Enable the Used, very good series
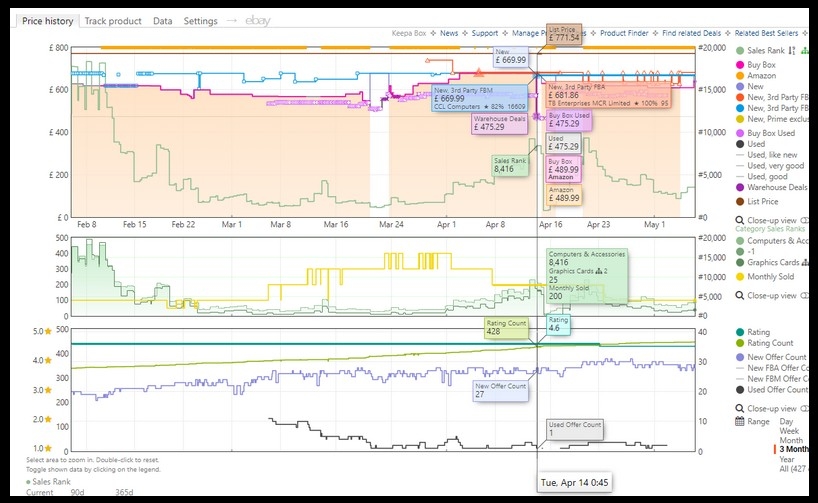The height and width of the screenshot is (503, 818). [770, 166]
